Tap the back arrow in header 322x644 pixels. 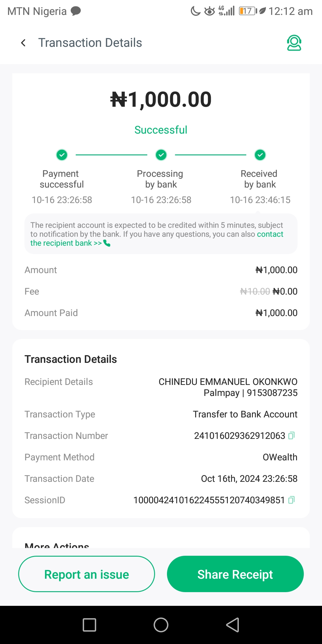[23, 43]
